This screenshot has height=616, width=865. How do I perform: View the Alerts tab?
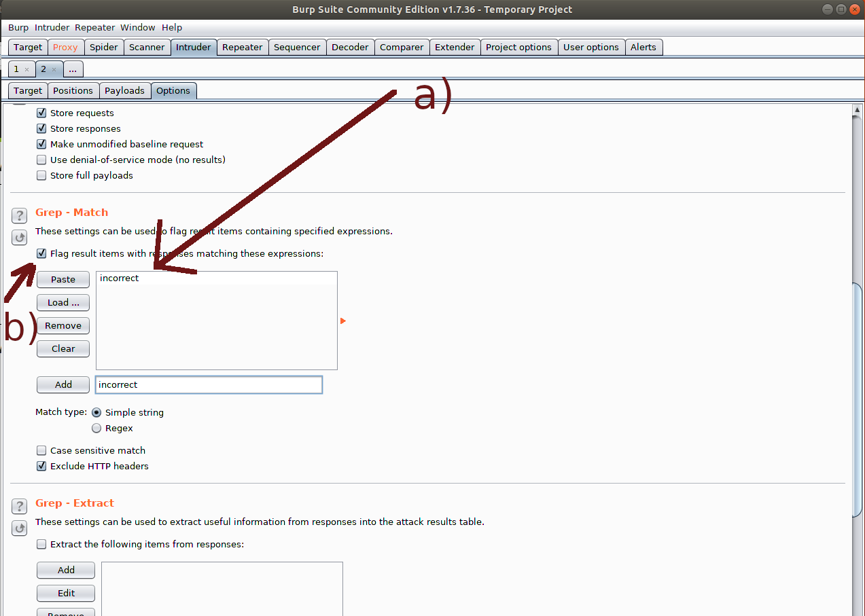(x=643, y=47)
